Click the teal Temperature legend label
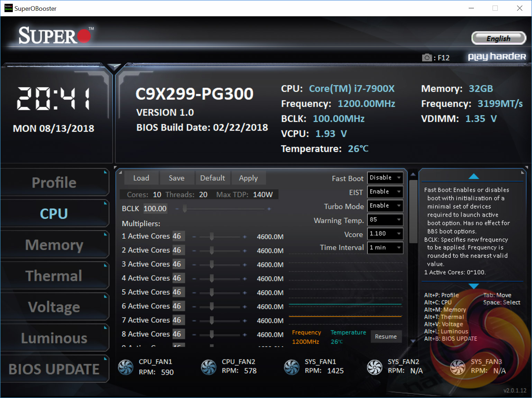Screen dimensions: 532x398 pos(348,332)
